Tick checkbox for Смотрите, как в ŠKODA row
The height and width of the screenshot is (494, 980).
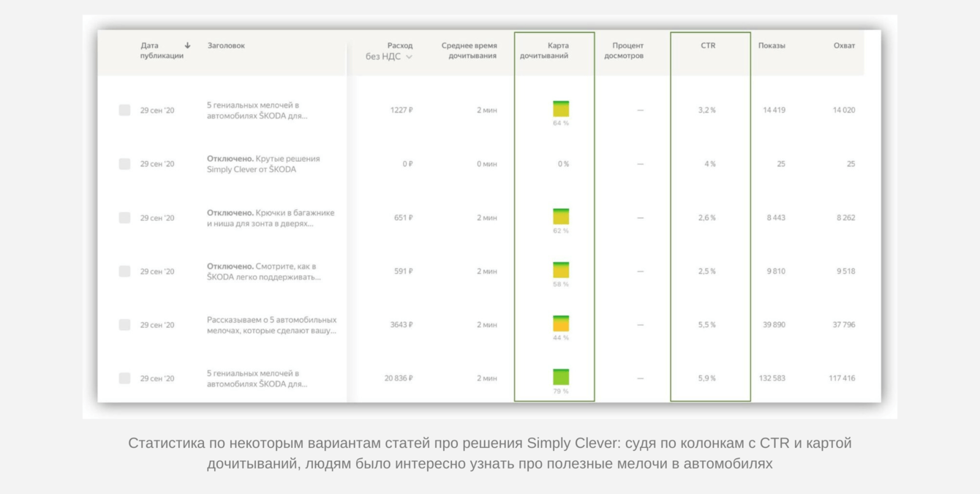pyautogui.click(x=124, y=271)
